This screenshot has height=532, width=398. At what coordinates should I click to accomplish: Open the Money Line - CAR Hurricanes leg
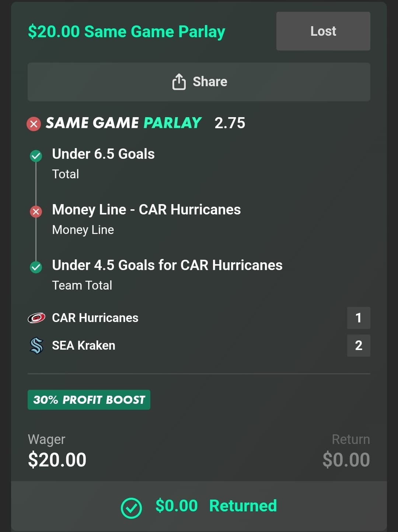click(146, 210)
